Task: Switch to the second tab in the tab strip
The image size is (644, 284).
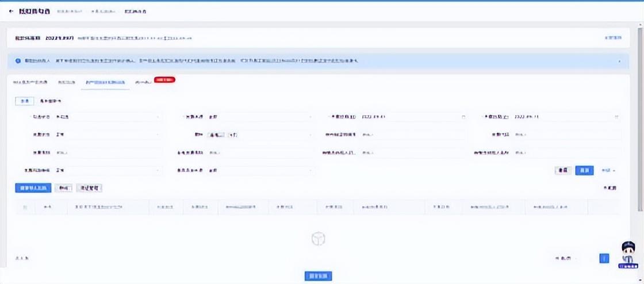Action: pos(66,82)
